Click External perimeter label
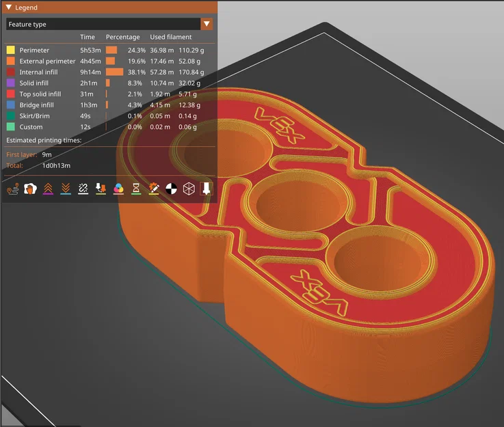 [x=47, y=61]
